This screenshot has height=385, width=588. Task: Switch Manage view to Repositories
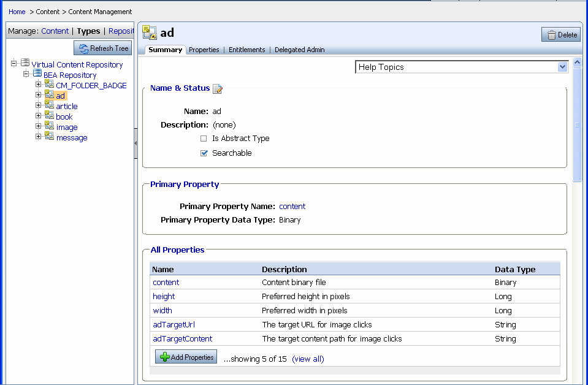point(121,31)
